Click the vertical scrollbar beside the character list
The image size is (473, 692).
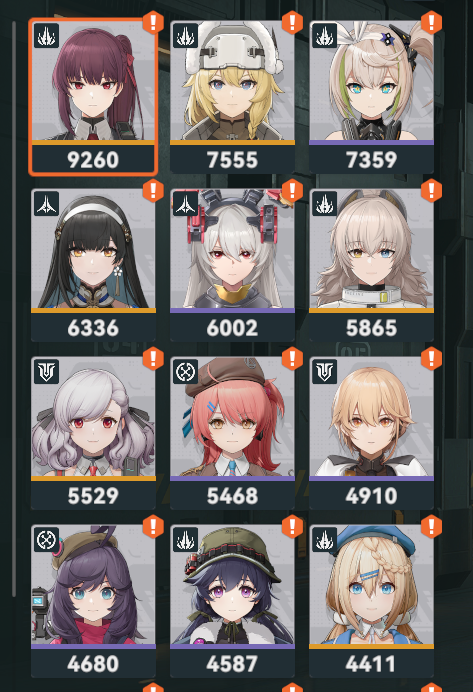click(14, 309)
